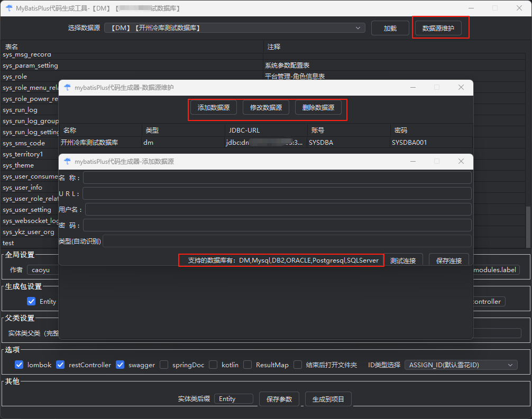
Task: Open the ID类型选择 dropdown
Action: [x=461, y=365]
